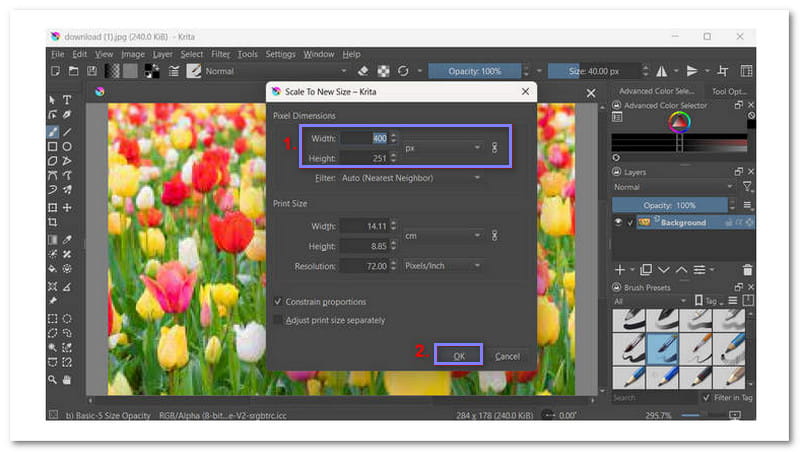Open the Filter Auto (Nearest Neighbor) dropdown
The image size is (800, 452).
[410, 177]
